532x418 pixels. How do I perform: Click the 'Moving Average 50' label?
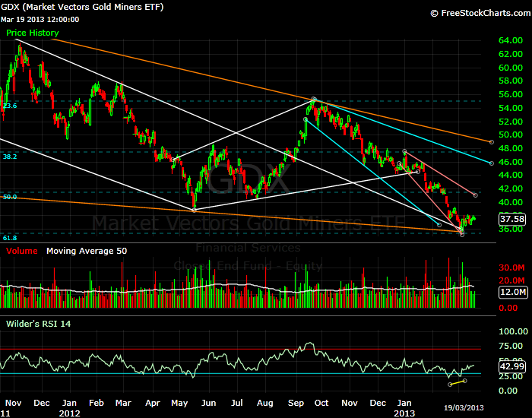(87, 251)
